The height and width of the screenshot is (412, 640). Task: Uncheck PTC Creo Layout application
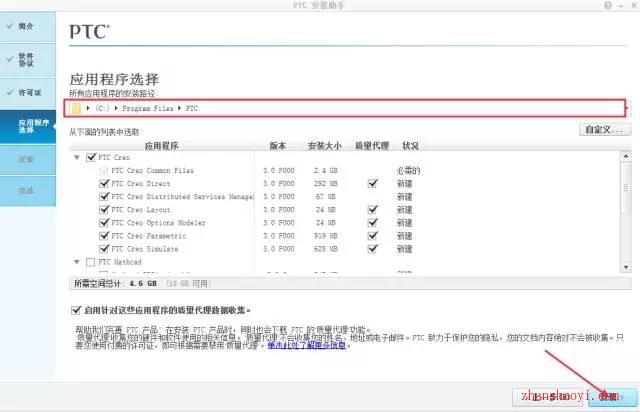104,209
